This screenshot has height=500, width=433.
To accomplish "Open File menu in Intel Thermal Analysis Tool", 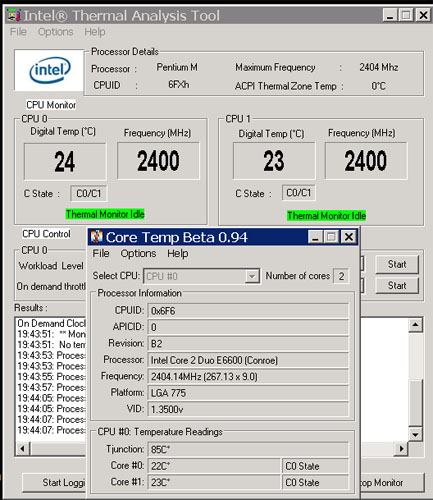I will click(x=18, y=32).
